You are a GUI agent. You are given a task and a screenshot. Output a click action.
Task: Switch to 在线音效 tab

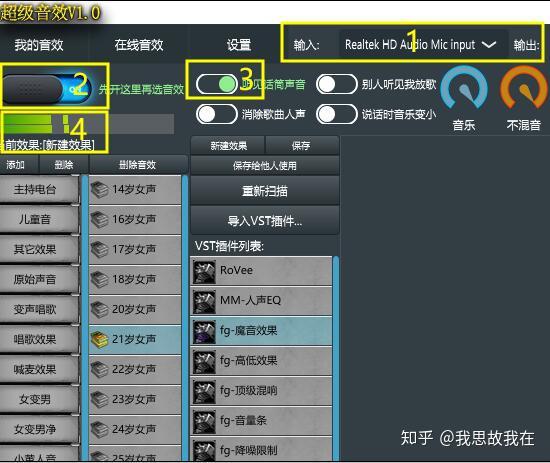(x=139, y=45)
